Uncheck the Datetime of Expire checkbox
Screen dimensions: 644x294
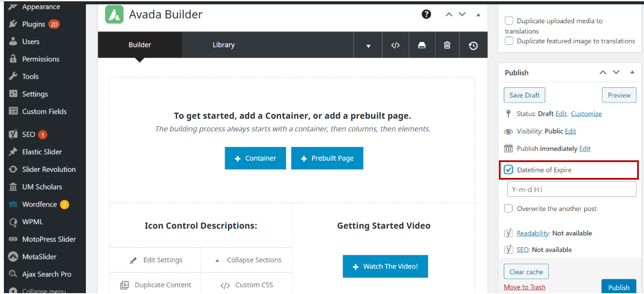coord(509,170)
